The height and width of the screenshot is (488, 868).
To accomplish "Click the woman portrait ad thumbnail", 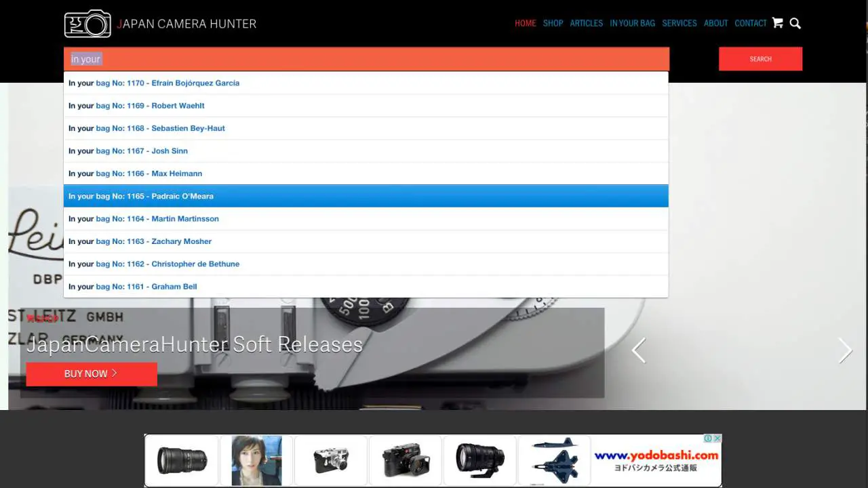I will pos(256,461).
